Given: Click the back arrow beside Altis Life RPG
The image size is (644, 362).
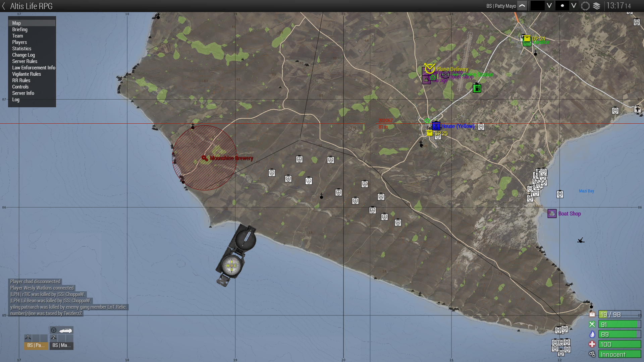Looking at the screenshot, I should (4, 6).
